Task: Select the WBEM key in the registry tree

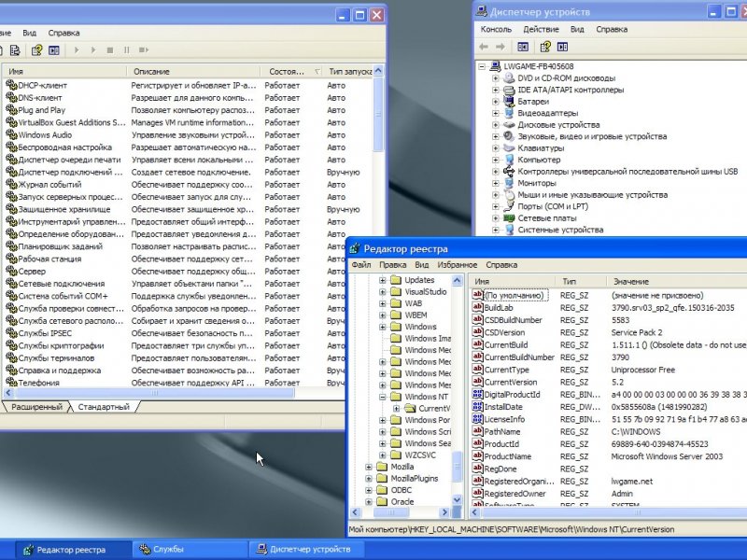Action: pos(416,315)
